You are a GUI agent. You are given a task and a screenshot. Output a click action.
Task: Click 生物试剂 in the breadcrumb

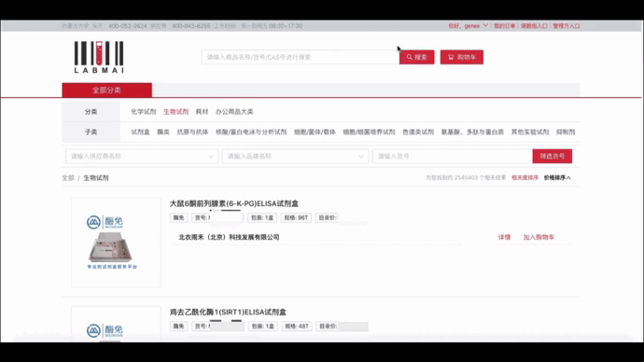(x=96, y=177)
